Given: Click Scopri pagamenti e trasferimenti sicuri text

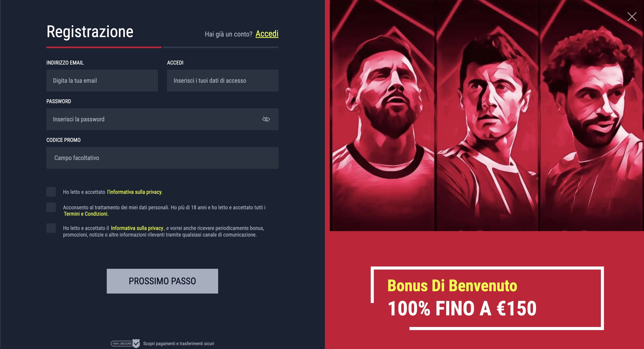Looking at the screenshot, I should [179, 344].
